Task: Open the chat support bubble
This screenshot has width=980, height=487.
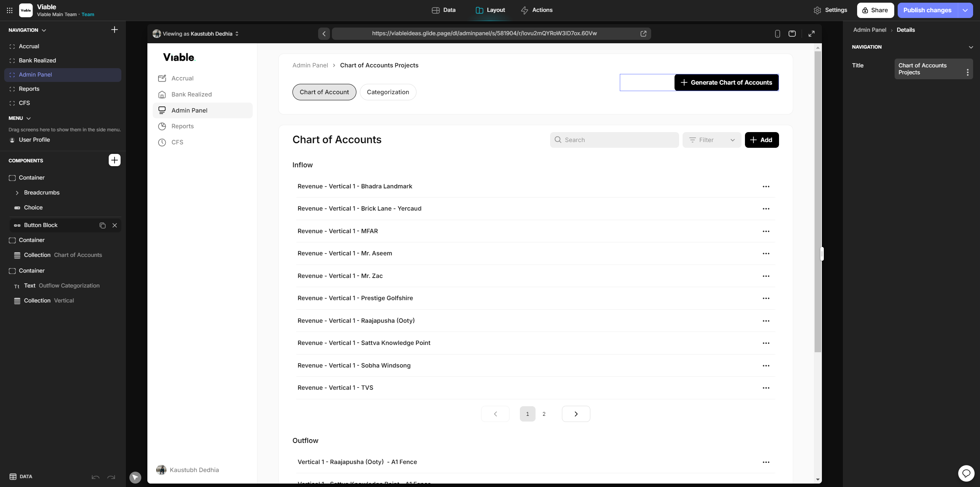Action: click(x=966, y=474)
